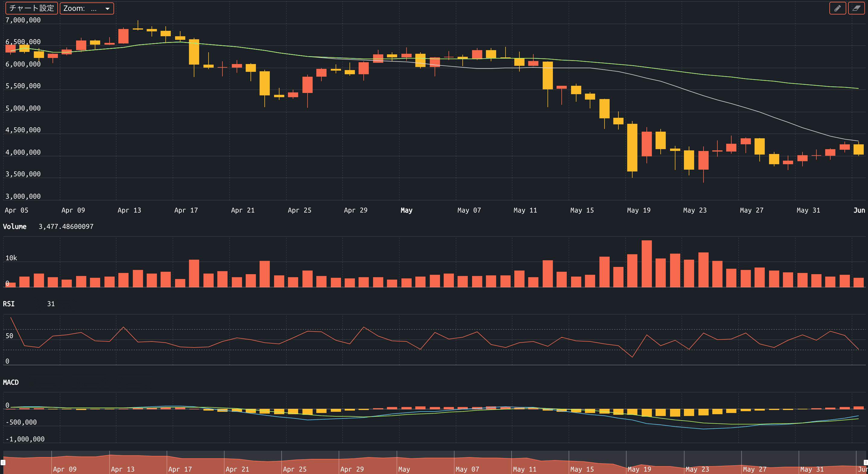
Task: Select the pencil drawing tool
Action: click(837, 8)
